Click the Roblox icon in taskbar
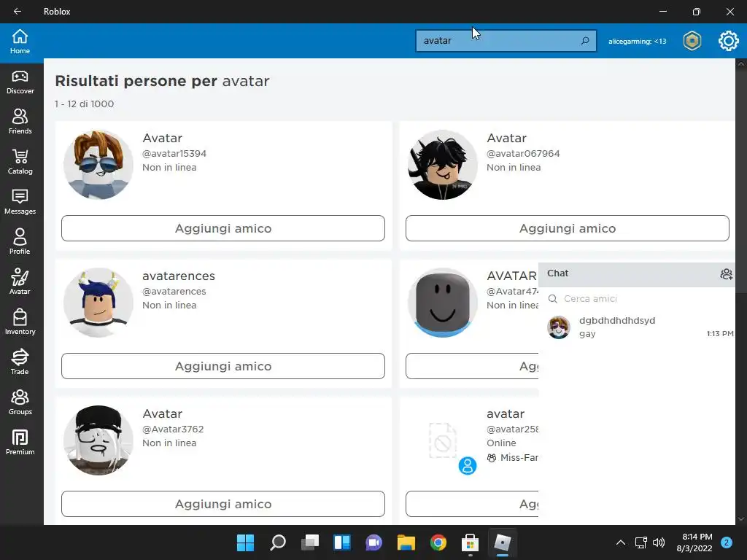 pos(503,542)
